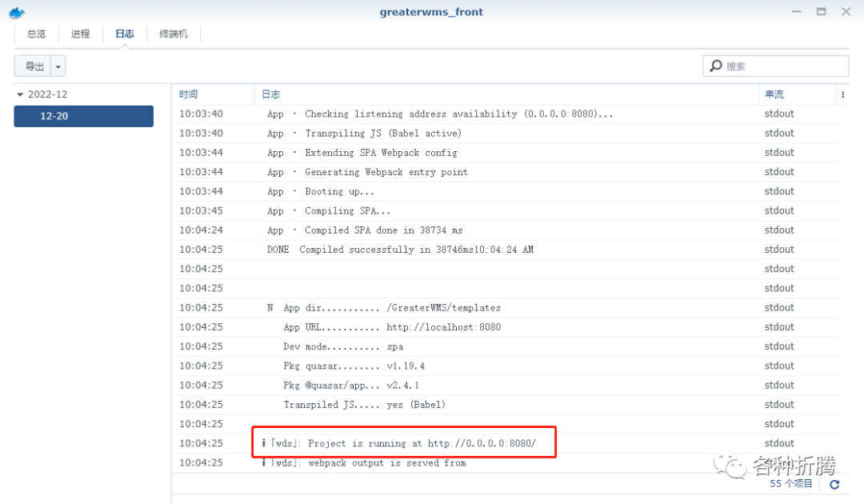
Task: Minimize the greaterwms_front window
Action: click(x=796, y=11)
